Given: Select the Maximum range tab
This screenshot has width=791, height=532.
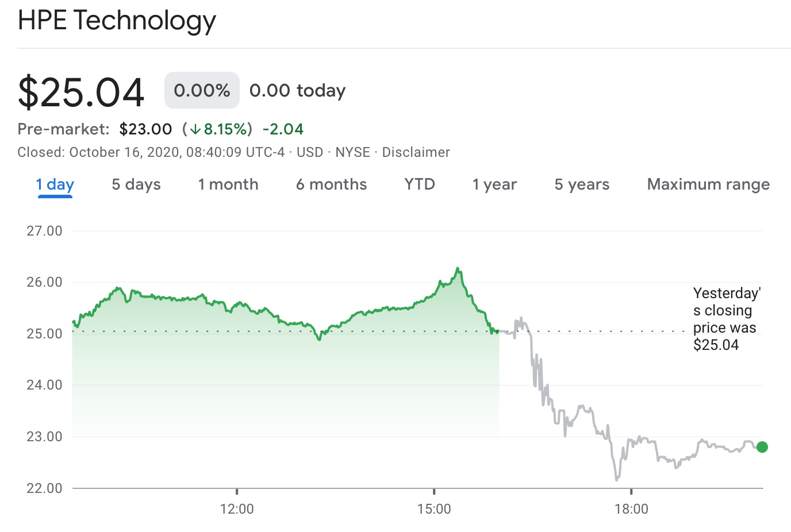Looking at the screenshot, I should click(708, 184).
